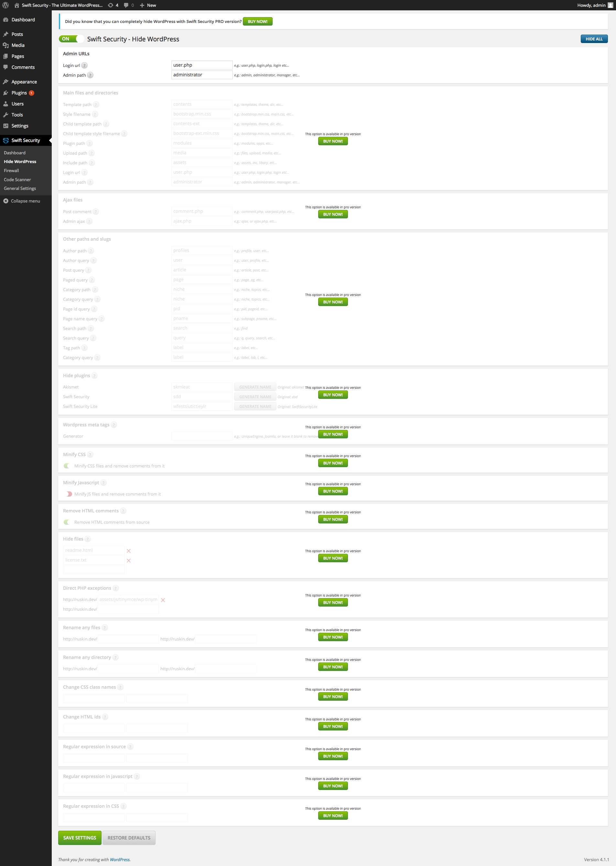This screenshot has width=616, height=866.
Task: Click RESTORE DEFAULTS button
Action: point(129,838)
